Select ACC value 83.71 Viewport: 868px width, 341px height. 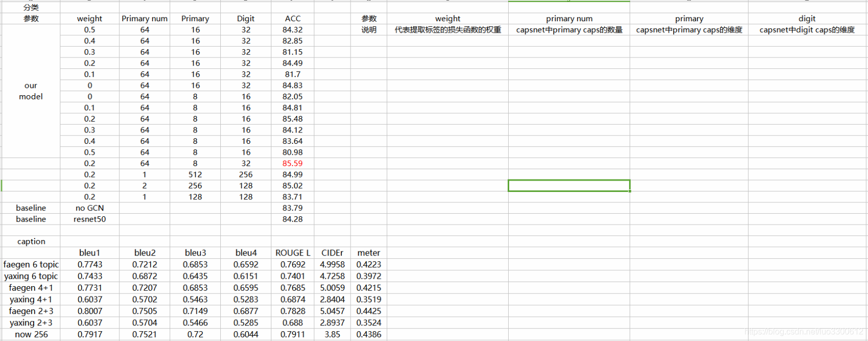pos(293,197)
